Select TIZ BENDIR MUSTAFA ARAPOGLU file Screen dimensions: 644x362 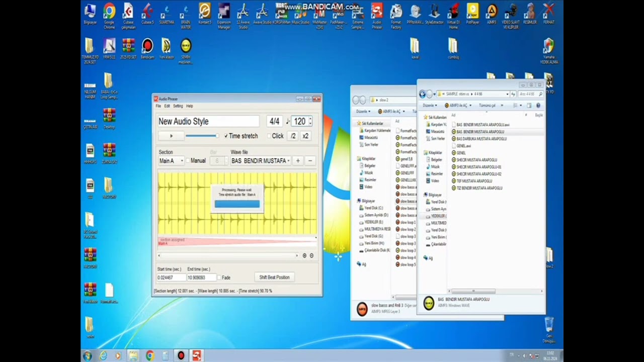point(476,188)
